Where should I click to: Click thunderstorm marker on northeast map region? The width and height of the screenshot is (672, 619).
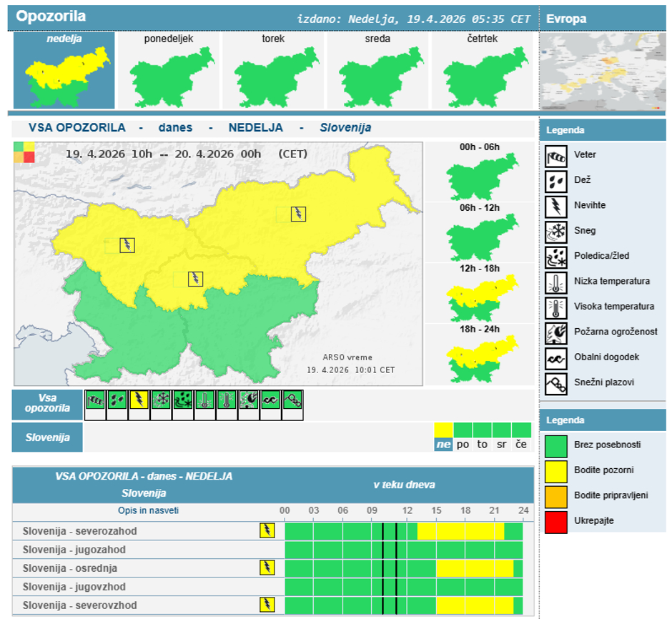coord(298,213)
